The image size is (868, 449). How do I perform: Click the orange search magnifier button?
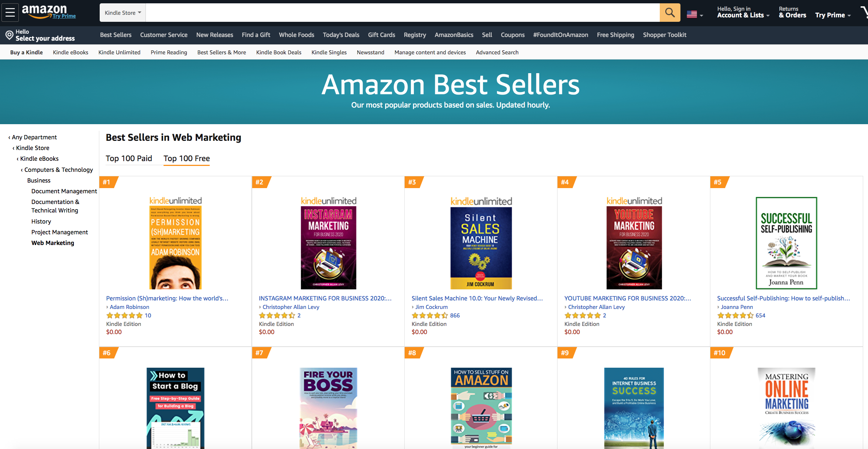click(x=670, y=13)
